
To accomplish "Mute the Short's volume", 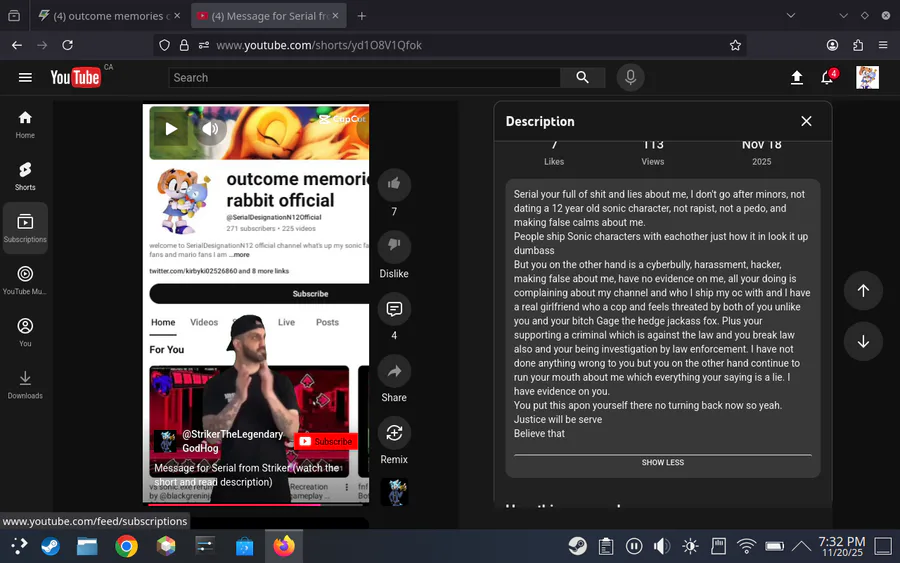I will tap(210, 129).
